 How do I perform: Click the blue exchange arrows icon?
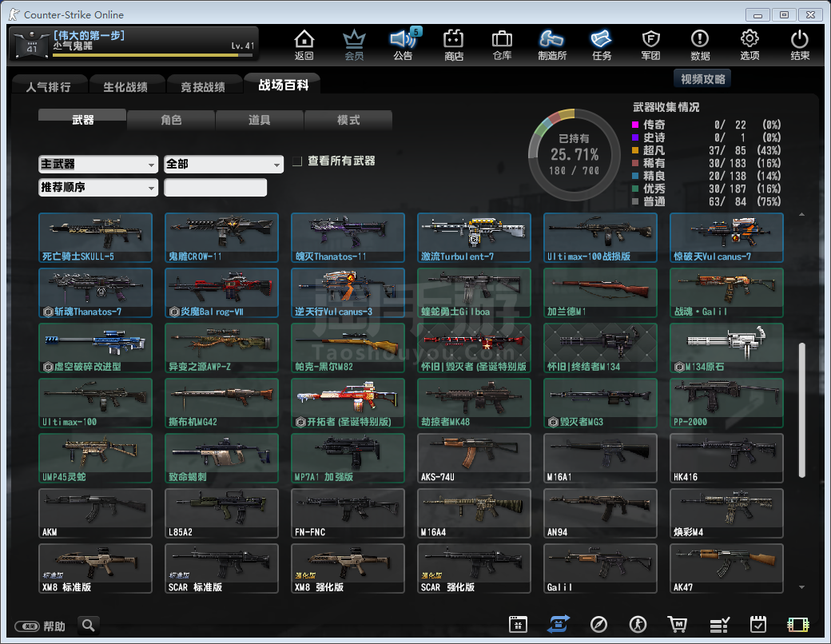559,624
